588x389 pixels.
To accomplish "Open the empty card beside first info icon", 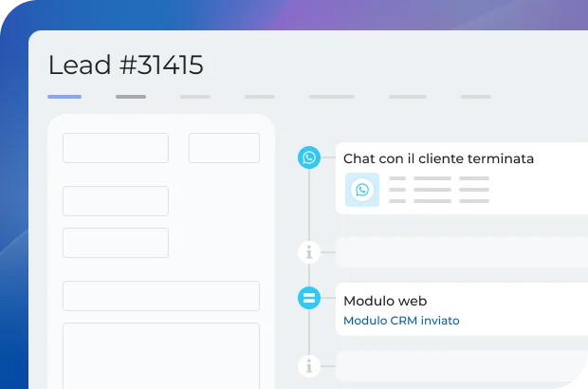I will tap(462, 252).
